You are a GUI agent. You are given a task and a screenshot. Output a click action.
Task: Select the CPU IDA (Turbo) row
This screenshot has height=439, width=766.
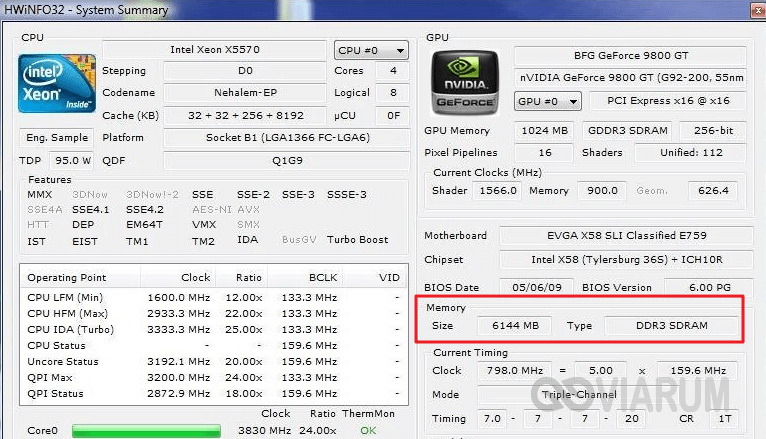(213, 330)
